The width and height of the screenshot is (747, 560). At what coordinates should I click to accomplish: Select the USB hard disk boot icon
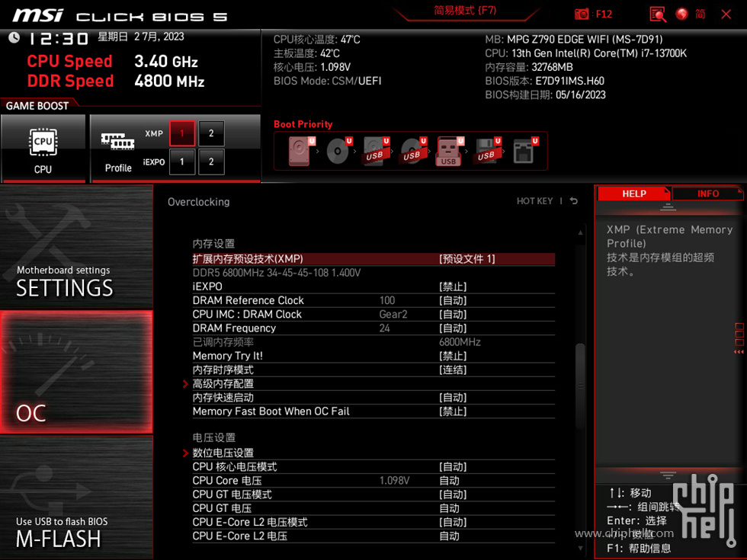[376, 151]
